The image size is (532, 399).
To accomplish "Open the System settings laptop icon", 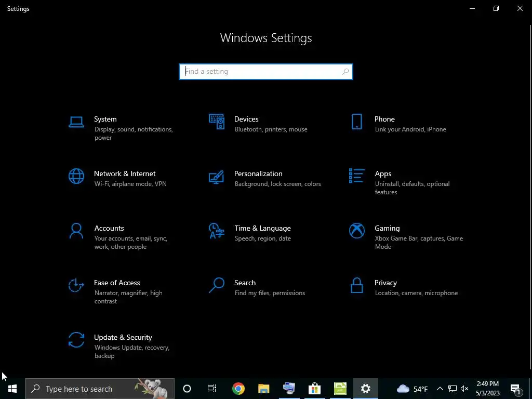I will 76,122.
